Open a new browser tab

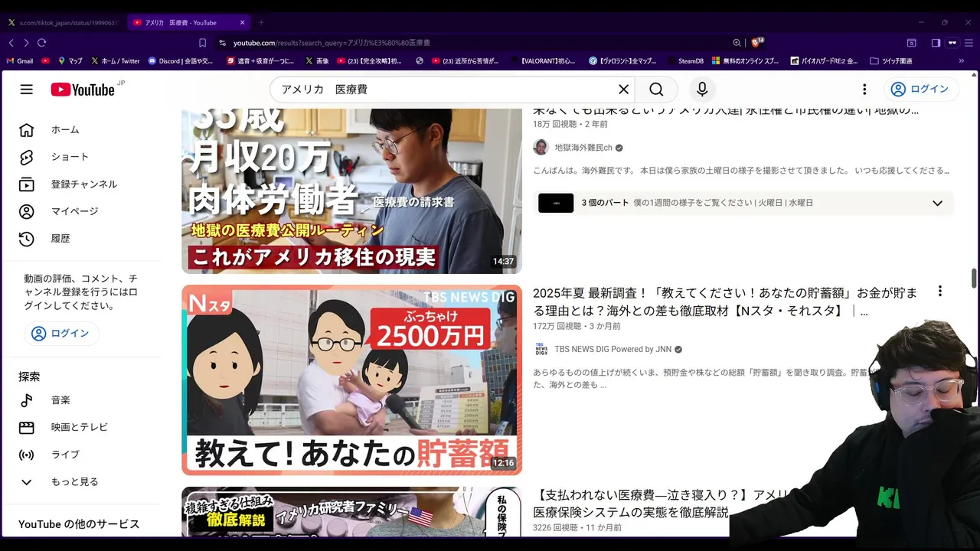pyautogui.click(x=261, y=23)
